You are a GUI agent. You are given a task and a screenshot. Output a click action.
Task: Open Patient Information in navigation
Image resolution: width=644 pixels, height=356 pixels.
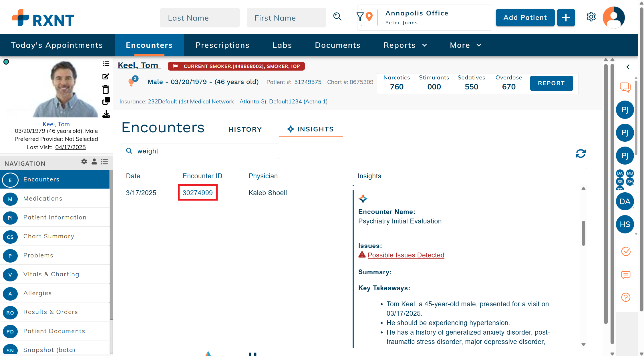(x=55, y=217)
